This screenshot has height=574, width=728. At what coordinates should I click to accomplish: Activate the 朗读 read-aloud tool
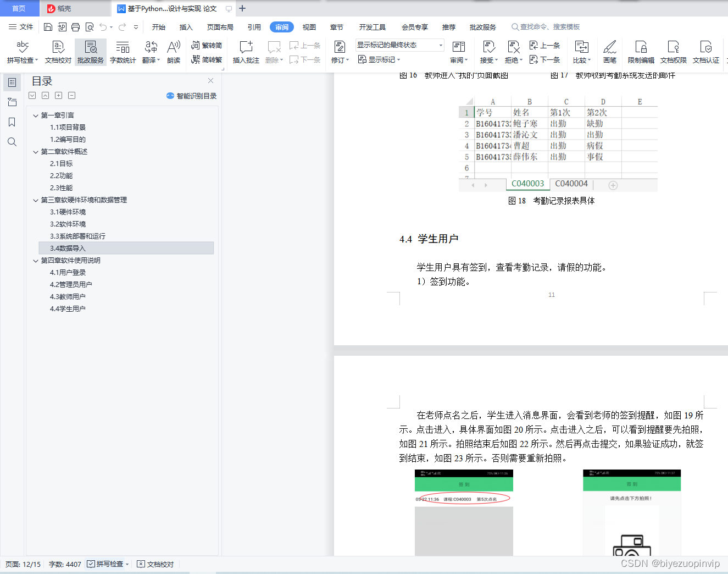click(174, 51)
